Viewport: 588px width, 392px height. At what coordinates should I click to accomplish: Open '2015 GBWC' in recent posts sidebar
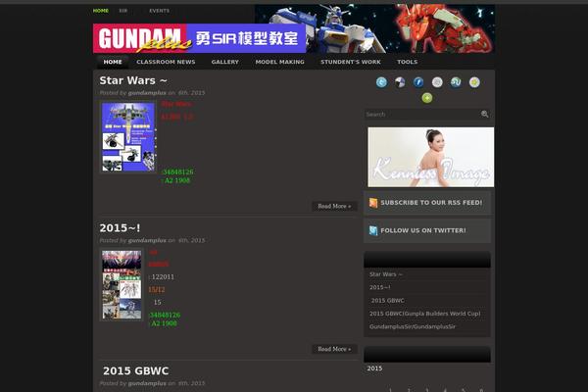click(388, 301)
